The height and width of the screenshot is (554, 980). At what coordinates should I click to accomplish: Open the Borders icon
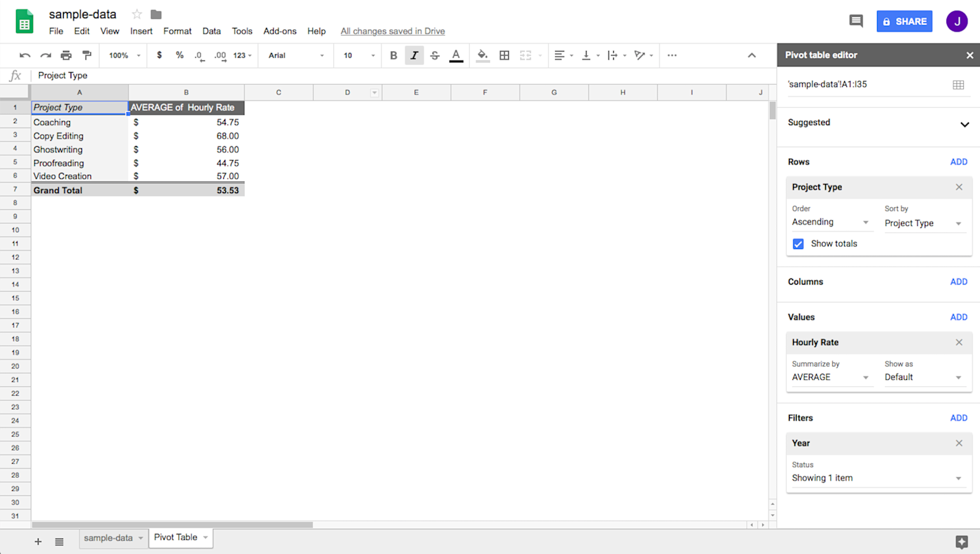pyautogui.click(x=505, y=55)
